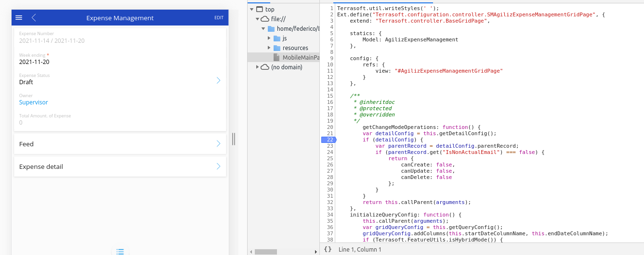
Task: Click the pretty print braces icon
Action: (x=328, y=249)
